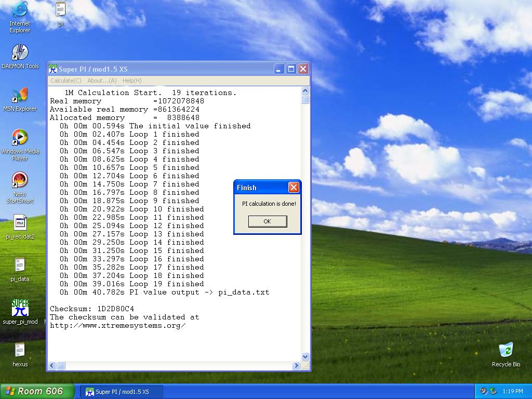
Task: Click the 'Loop 19 finished' line
Action: [x=131, y=284]
